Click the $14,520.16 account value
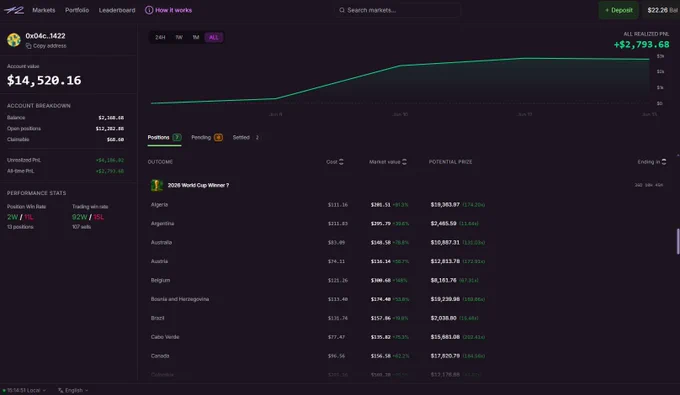The image size is (680, 395). 44,80
